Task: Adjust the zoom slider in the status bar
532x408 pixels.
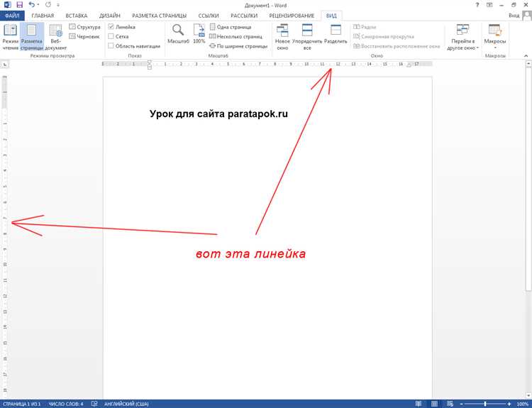Action: click(485, 404)
